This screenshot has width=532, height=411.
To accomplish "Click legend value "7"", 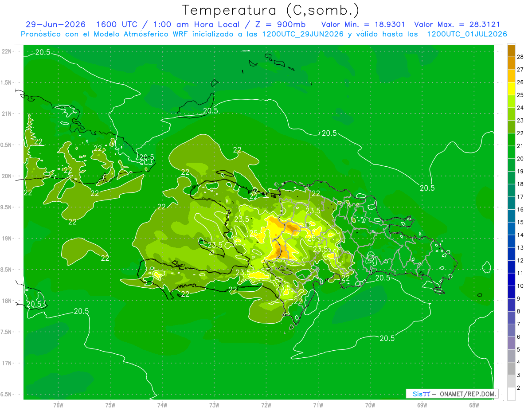I will click(x=519, y=324).
